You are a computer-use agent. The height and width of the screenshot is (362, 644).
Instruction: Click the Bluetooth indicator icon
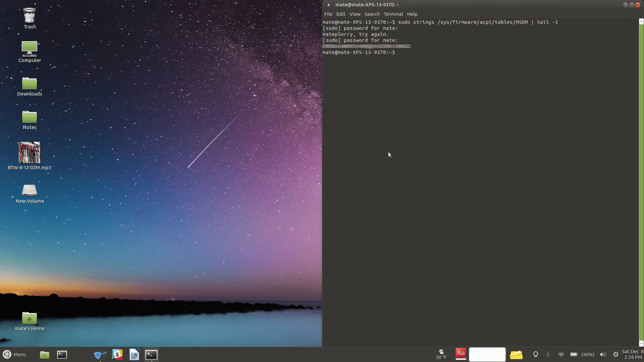pyautogui.click(x=548, y=355)
